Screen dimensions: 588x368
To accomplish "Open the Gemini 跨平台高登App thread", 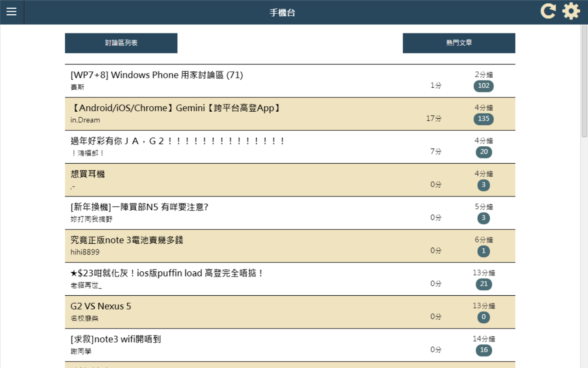I will (176, 108).
